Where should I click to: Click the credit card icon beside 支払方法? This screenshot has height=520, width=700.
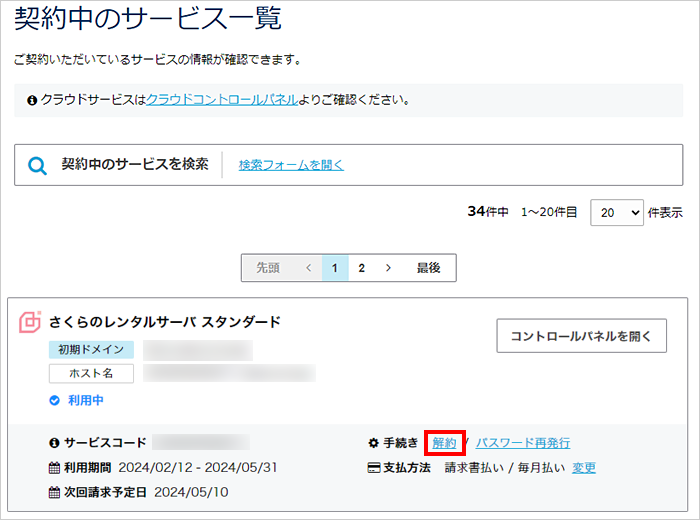pos(374,468)
